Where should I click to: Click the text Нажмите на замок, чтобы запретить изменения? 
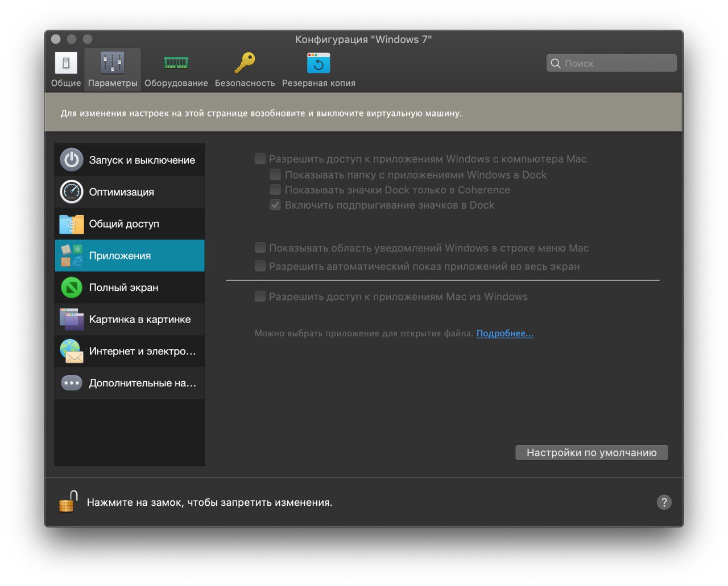(209, 502)
